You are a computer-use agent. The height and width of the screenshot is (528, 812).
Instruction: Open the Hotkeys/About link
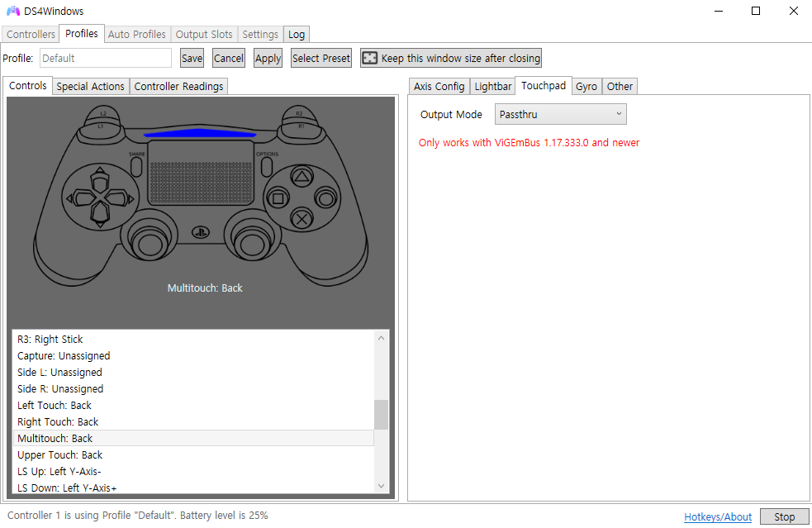(717, 516)
